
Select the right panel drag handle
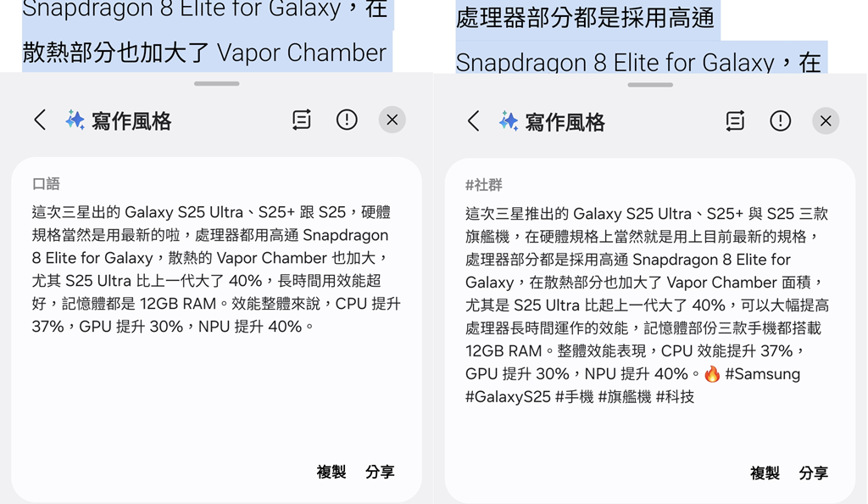click(x=650, y=85)
